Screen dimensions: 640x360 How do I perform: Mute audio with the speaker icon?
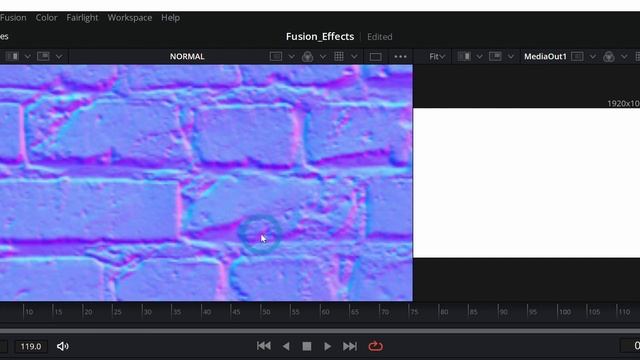tap(62, 346)
